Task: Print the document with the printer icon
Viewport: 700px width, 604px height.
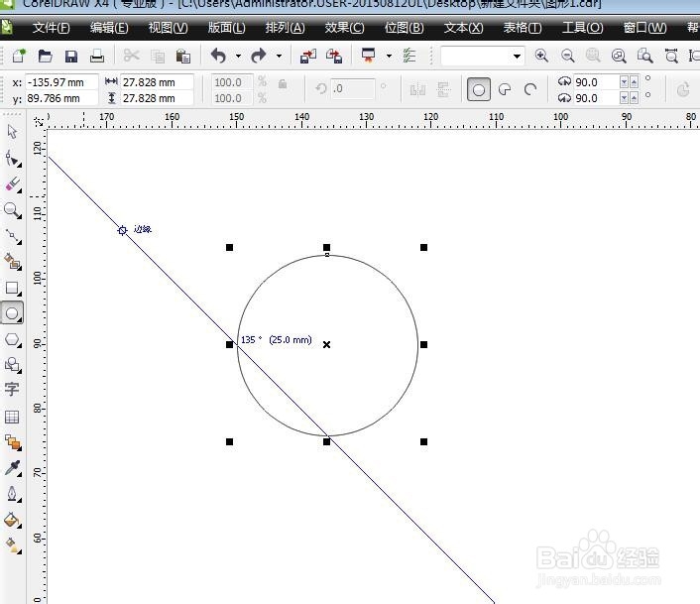Action: tap(97, 56)
